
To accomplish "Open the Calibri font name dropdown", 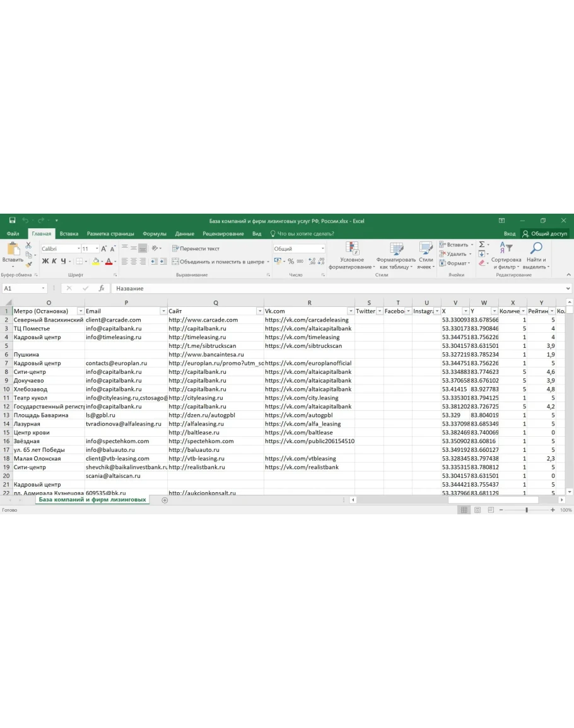I will (x=79, y=249).
